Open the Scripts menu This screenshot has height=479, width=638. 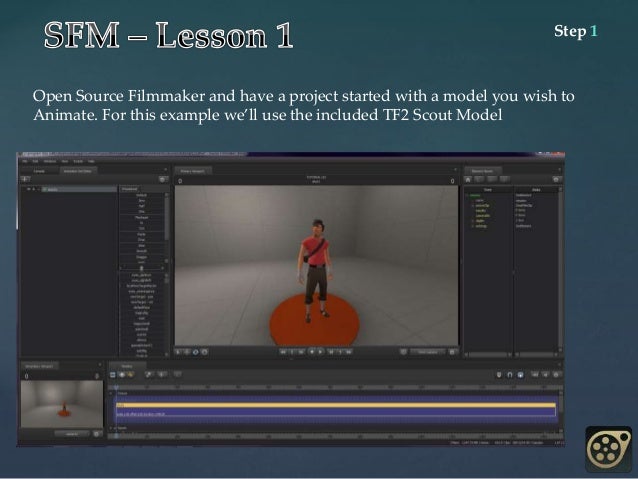click(x=77, y=162)
